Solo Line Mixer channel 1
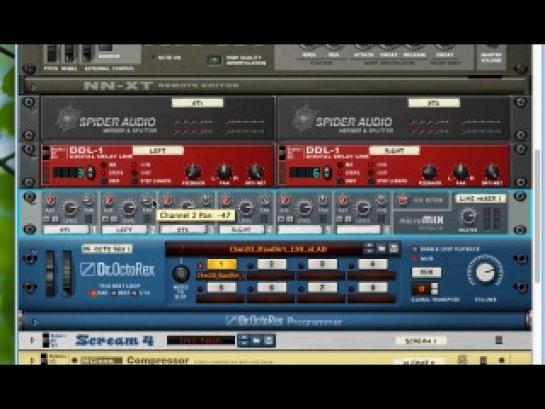545x409 pixels. 55,219
